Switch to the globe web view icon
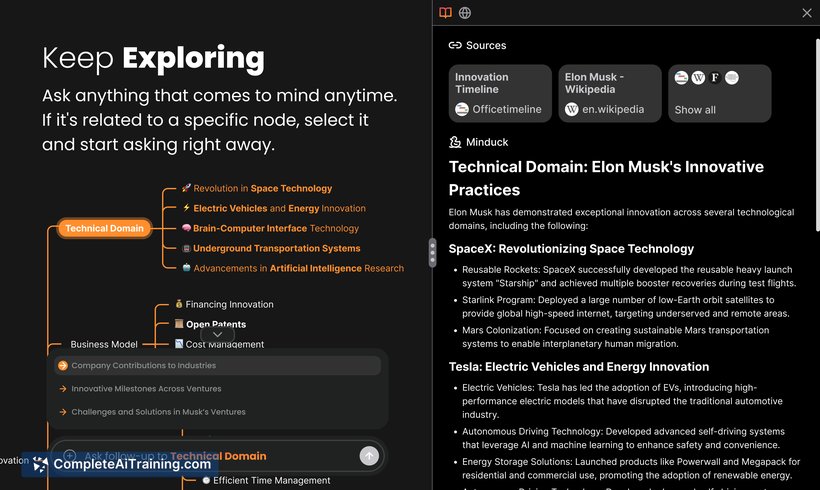The height and width of the screenshot is (490, 820). coord(464,13)
